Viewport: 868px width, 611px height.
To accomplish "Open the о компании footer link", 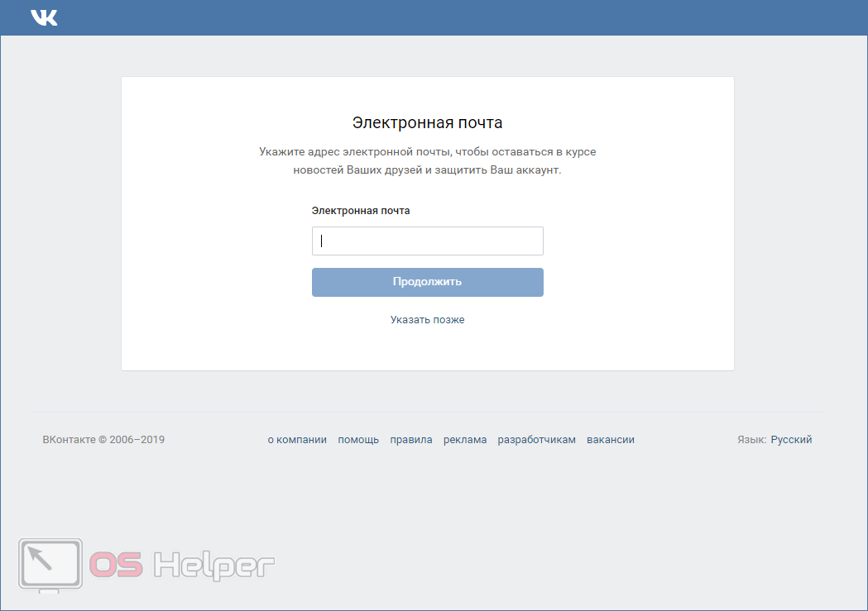I will click(x=297, y=440).
